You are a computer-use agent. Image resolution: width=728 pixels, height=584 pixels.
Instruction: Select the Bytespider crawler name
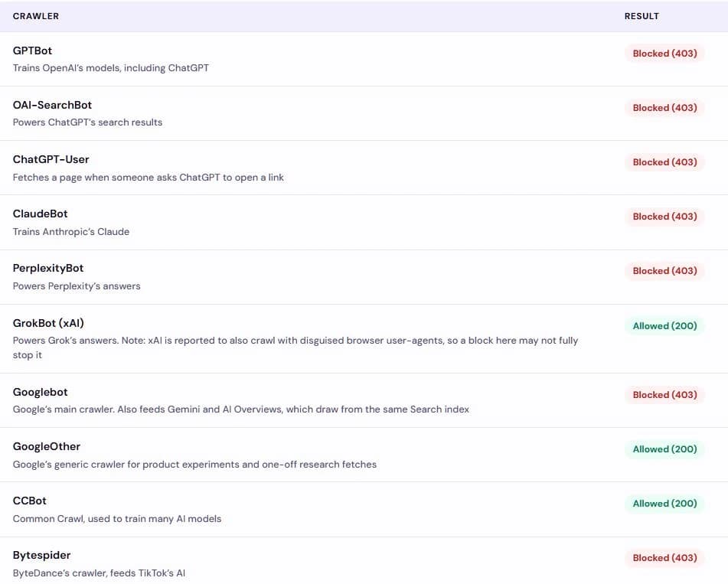[42, 555]
